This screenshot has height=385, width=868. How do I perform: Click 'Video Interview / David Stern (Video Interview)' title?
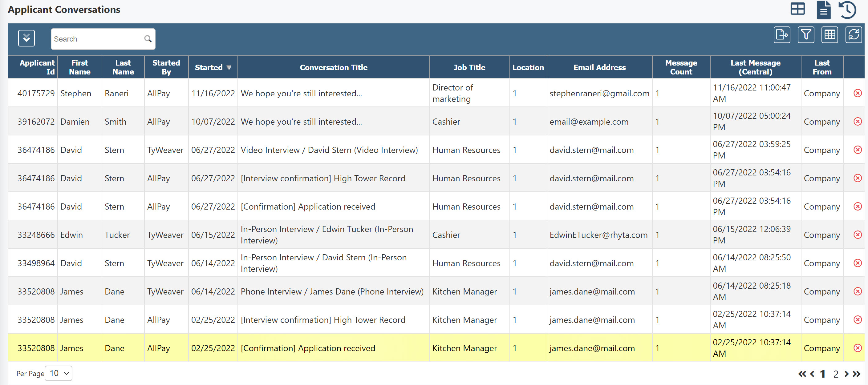329,150
